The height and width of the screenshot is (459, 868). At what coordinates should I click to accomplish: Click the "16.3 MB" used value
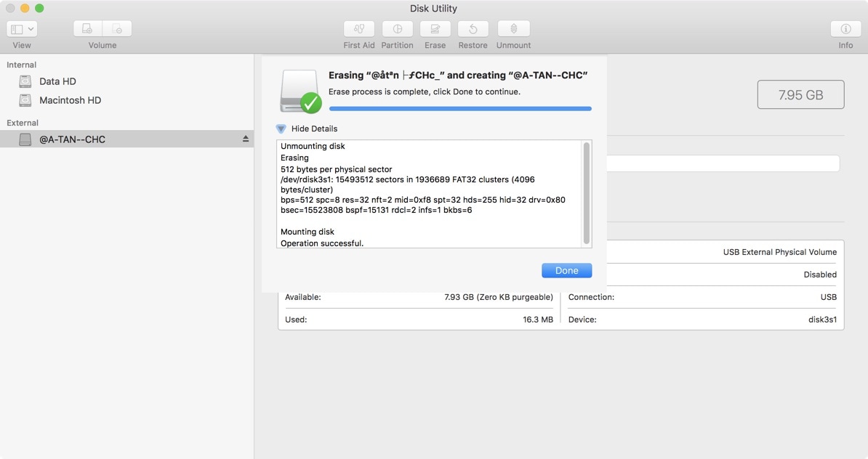(537, 320)
